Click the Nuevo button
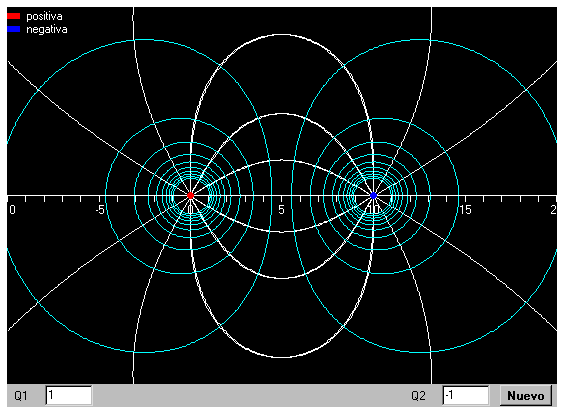This screenshot has height=413, width=561. (x=526, y=395)
